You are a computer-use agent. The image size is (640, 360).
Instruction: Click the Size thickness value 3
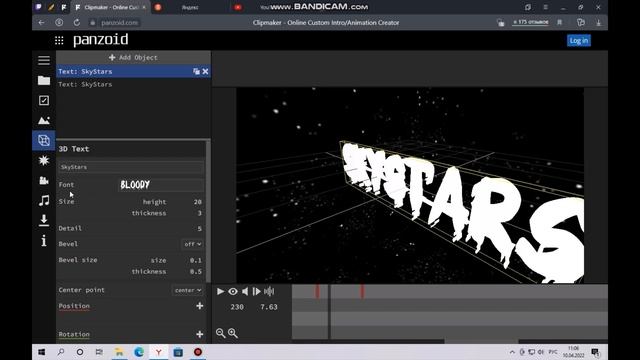coord(199,213)
